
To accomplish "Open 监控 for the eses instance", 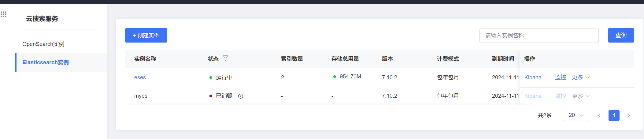I will [x=561, y=77].
